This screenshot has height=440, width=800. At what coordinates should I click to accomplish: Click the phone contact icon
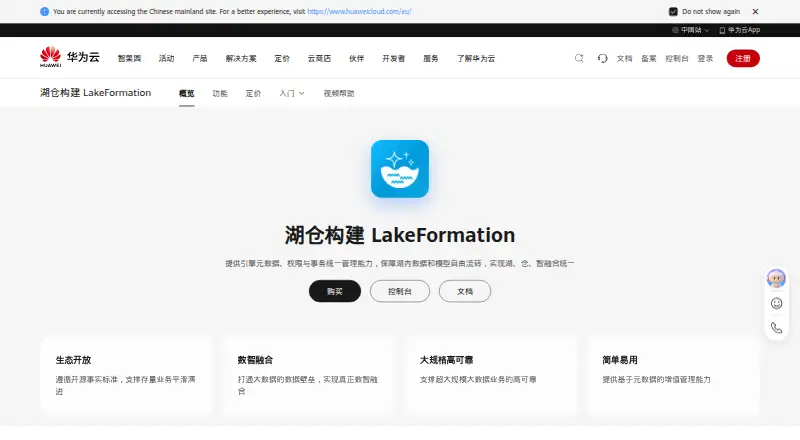(x=777, y=328)
